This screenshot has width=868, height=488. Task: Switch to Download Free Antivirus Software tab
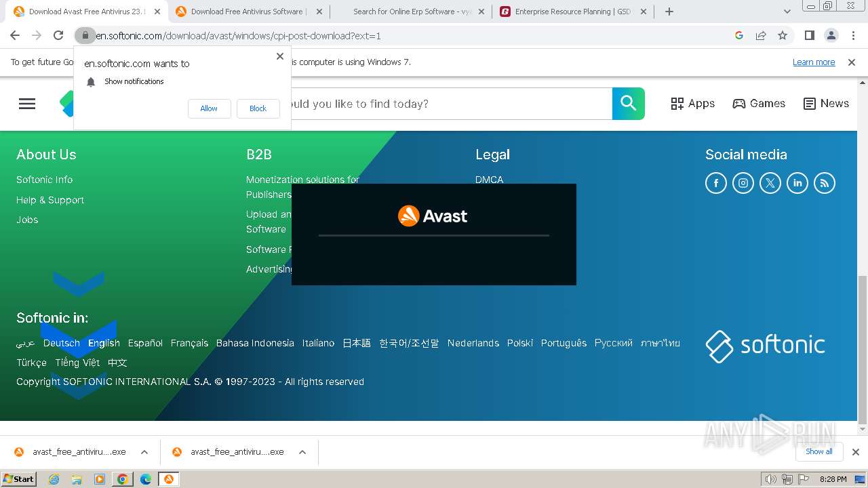click(248, 12)
